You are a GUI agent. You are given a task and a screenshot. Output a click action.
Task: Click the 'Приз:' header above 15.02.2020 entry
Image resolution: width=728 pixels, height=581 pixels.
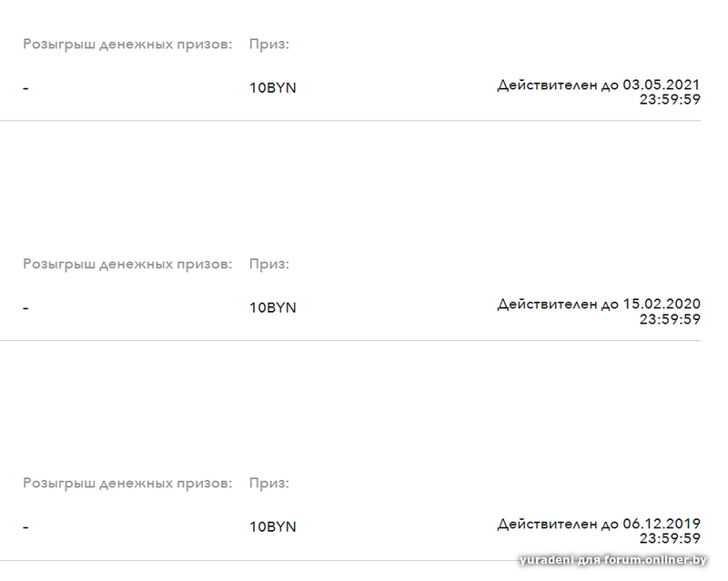pos(269,264)
